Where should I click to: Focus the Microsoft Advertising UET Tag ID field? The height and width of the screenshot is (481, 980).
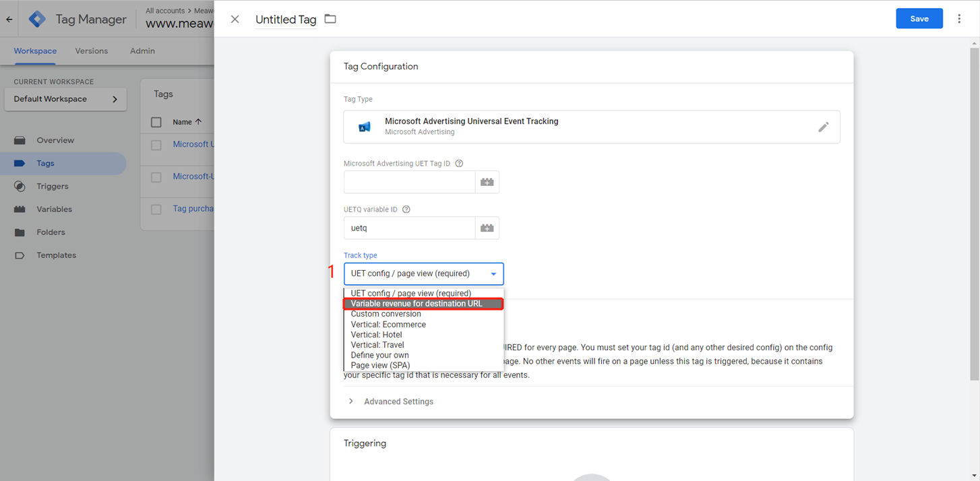click(409, 182)
